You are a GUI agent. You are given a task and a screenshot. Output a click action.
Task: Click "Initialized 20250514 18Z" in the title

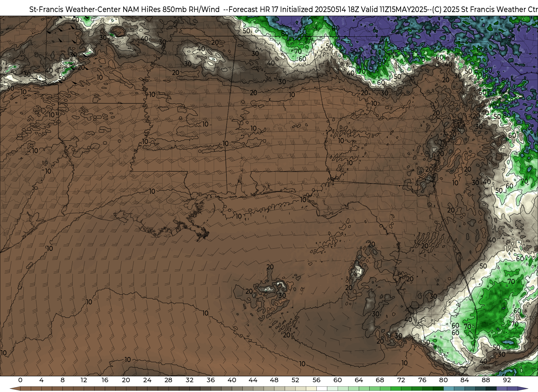320,10
